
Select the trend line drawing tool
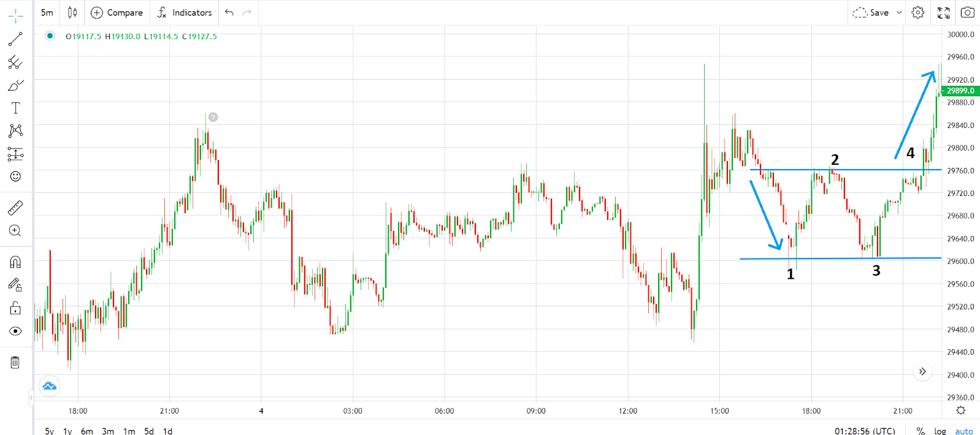[x=15, y=39]
